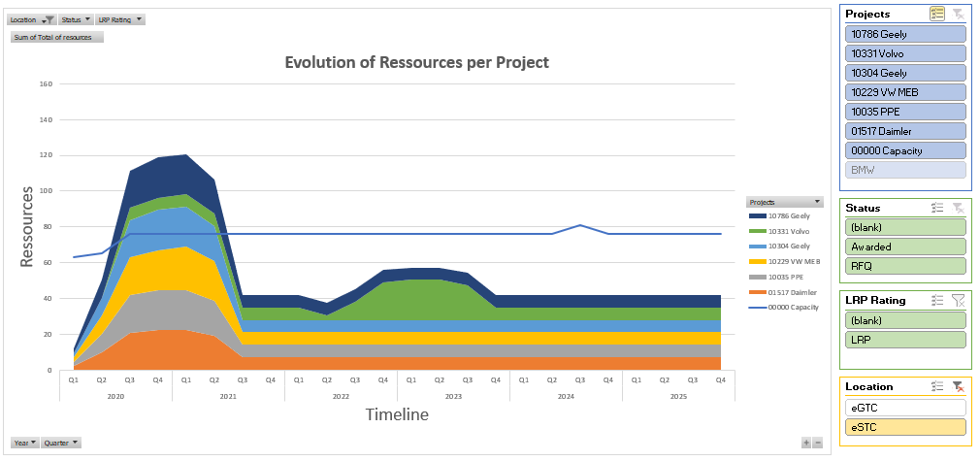Select (blank) in Status slicer
The width and height of the screenshot is (980, 461).
tap(905, 227)
